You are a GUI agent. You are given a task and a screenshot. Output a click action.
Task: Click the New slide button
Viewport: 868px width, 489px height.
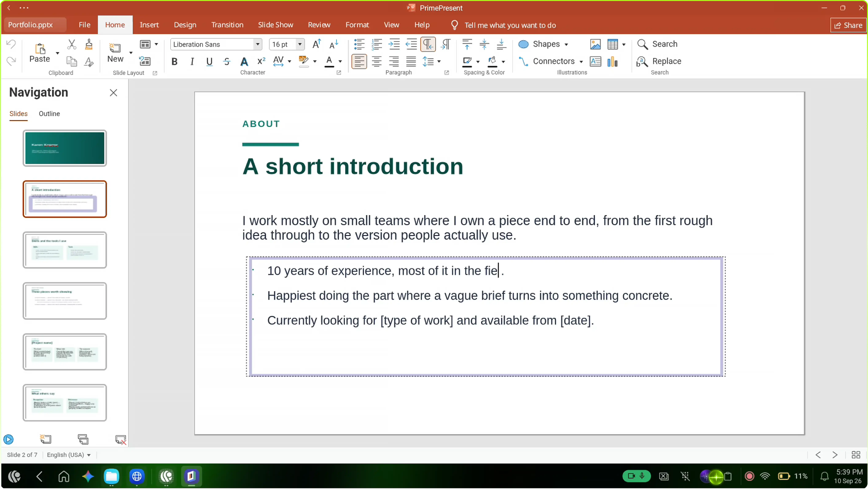(115, 53)
